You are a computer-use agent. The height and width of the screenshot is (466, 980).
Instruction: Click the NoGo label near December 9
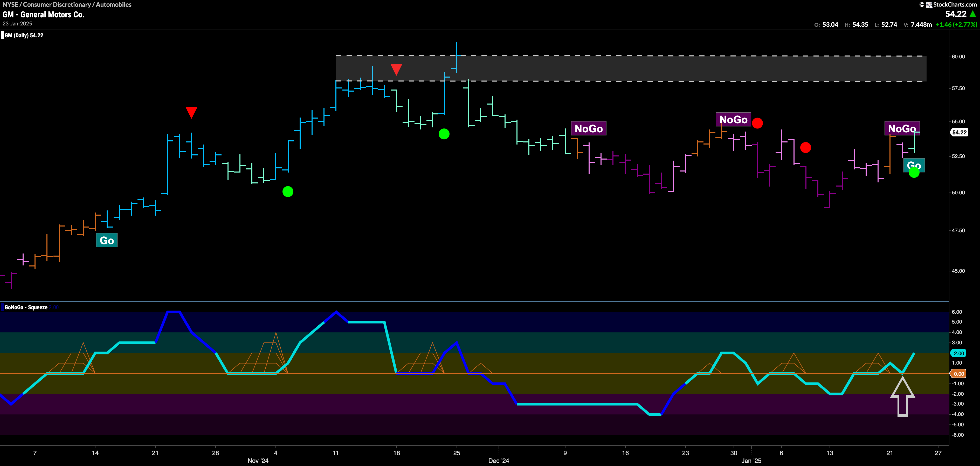click(589, 129)
